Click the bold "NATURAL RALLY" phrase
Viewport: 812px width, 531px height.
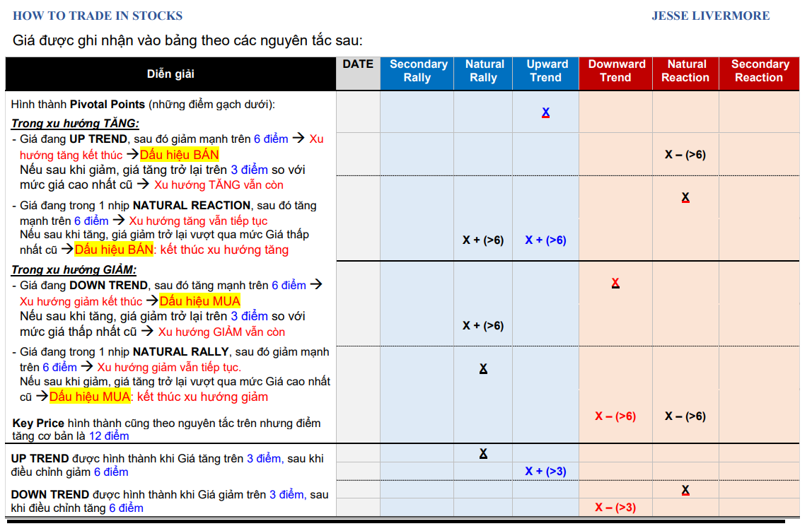point(181,352)
